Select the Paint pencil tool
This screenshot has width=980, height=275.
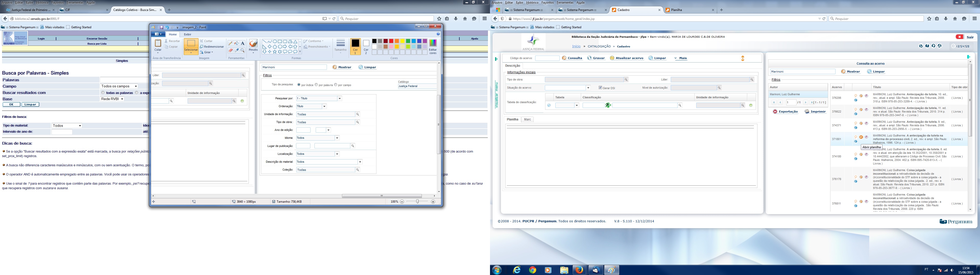pyautogui.click(x=230, y=43)
